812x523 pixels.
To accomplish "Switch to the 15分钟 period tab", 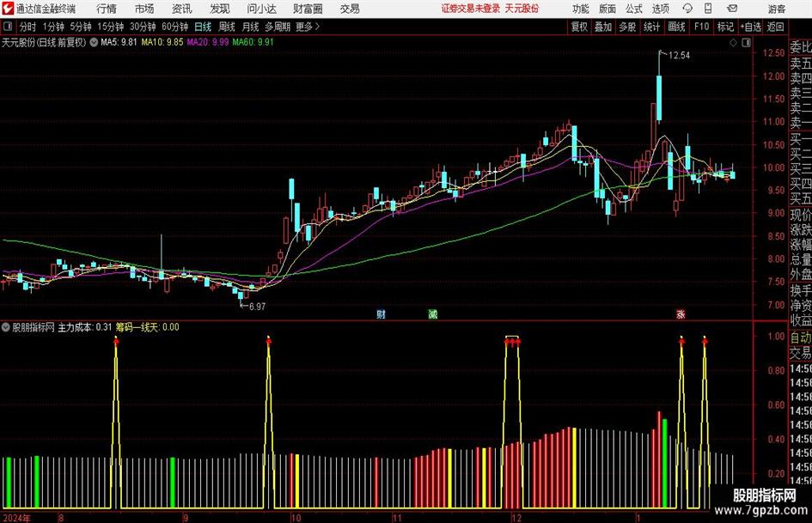I will (111, 27).
